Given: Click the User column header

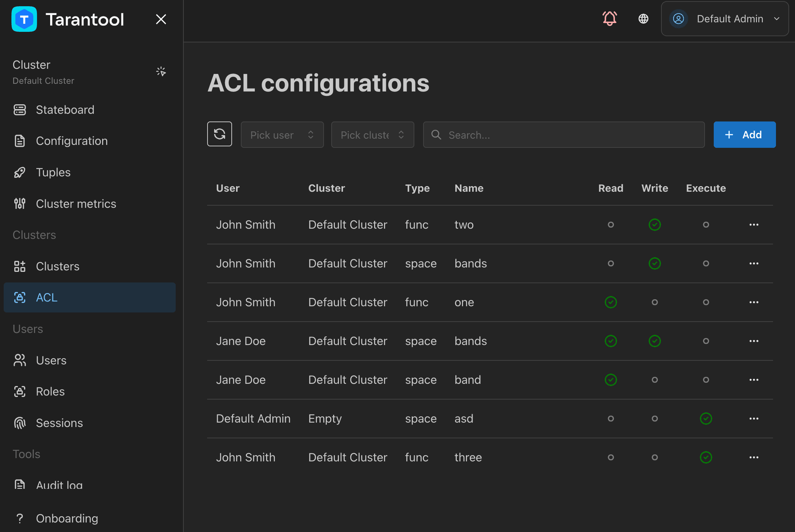Looking at the screenshot, I should 228,188.
